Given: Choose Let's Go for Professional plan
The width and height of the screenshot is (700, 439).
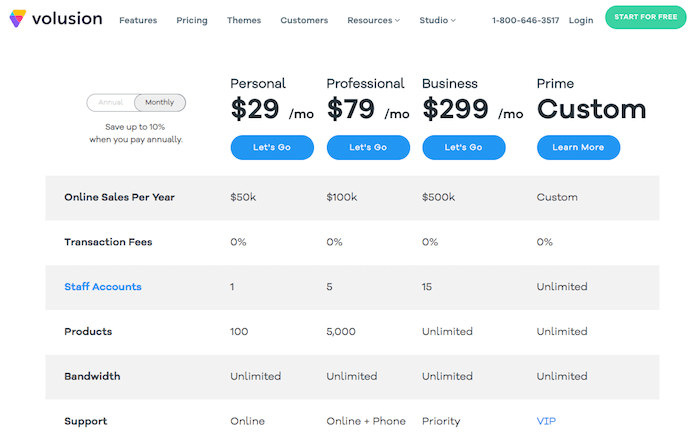Looking at the screenshot, I should click(x=367, y=147).
